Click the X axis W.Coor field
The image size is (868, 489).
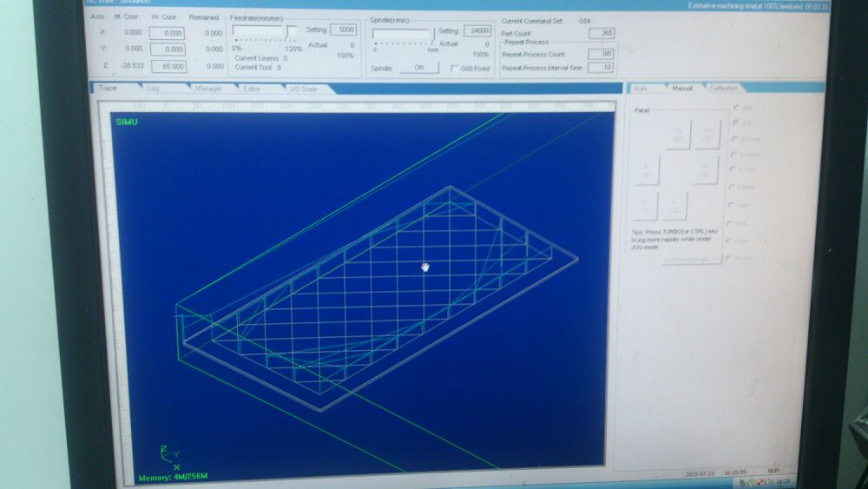(x=168, y=33)
